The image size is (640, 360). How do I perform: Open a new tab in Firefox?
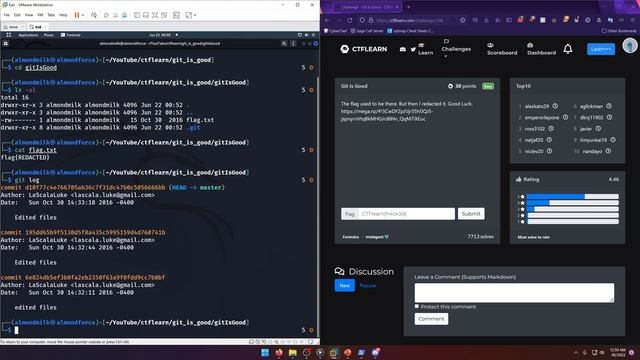[409, 7]
